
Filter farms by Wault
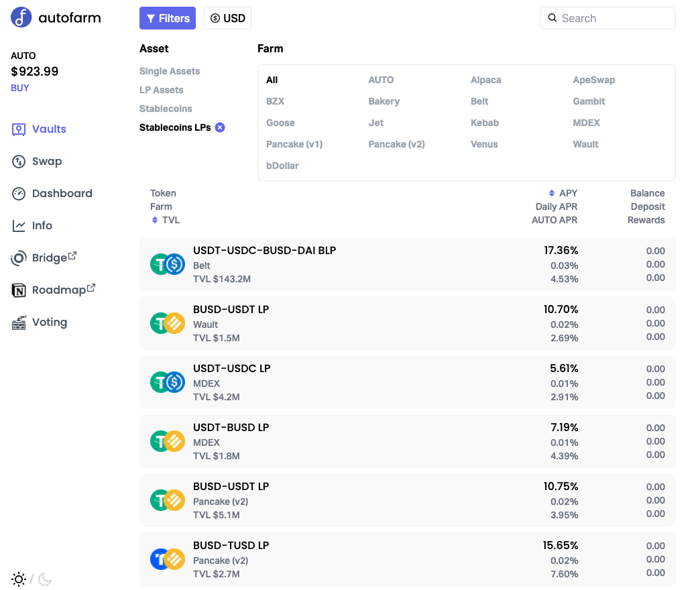(586, 144)
